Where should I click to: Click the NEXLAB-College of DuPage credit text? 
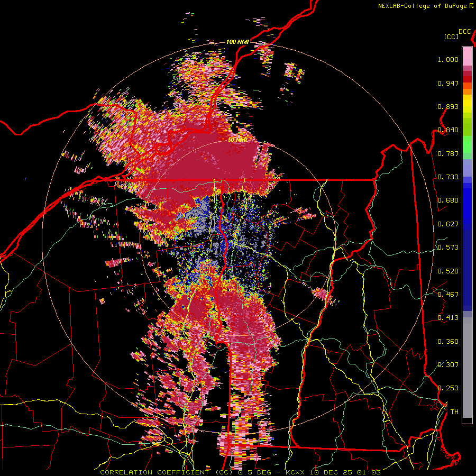pos(422,6)
